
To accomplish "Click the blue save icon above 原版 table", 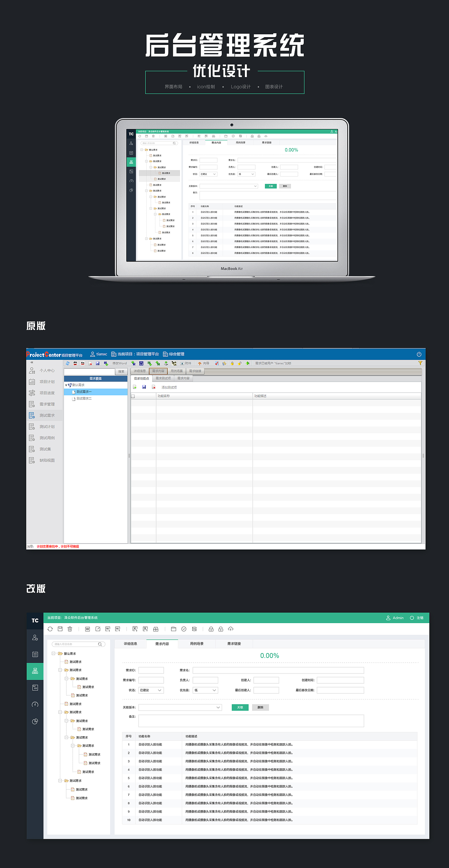I will pyautogui.click(x=144, y=387).
